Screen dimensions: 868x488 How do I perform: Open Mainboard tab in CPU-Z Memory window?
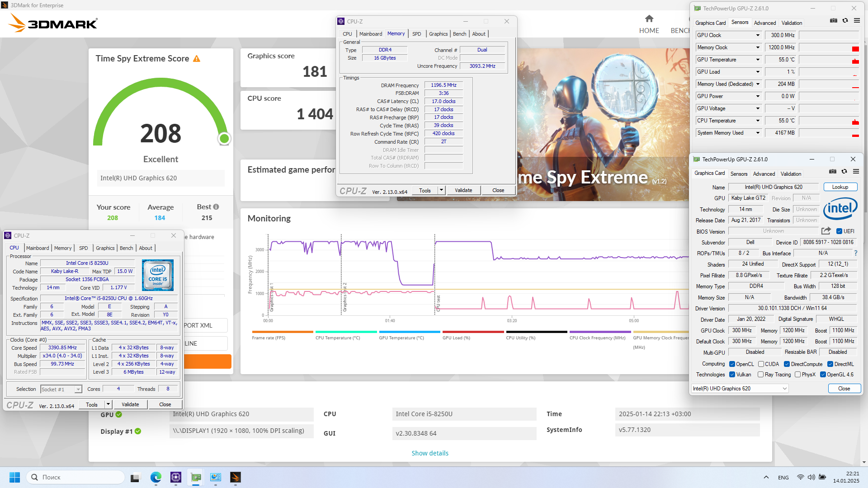(x=370, y=34)
